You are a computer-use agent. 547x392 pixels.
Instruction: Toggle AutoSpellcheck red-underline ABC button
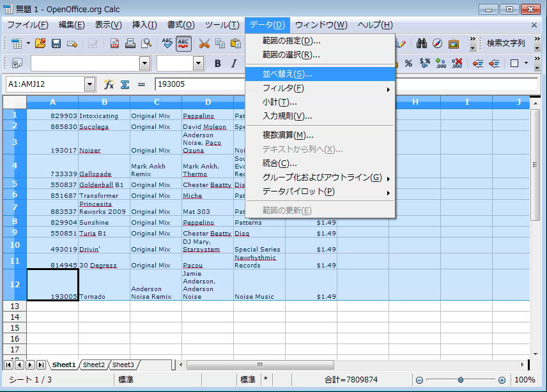tap(183, 43)
